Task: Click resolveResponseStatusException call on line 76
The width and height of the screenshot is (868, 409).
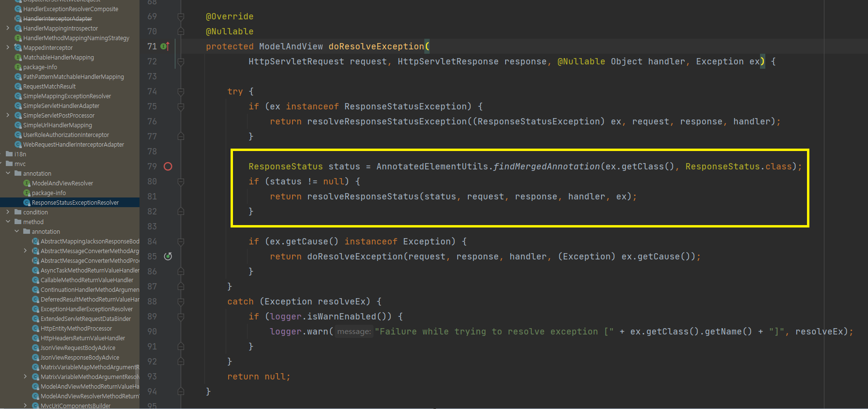Action: (x=387, y=121)
